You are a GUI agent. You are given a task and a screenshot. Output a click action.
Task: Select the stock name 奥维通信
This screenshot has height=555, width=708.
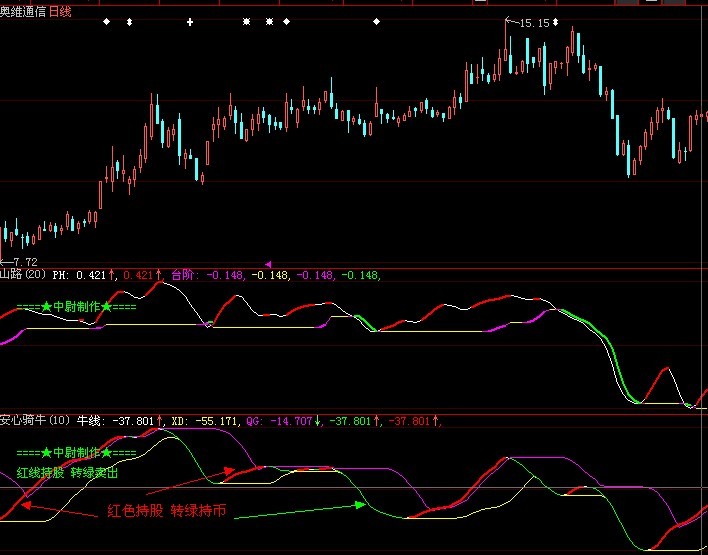click(23, 11)
